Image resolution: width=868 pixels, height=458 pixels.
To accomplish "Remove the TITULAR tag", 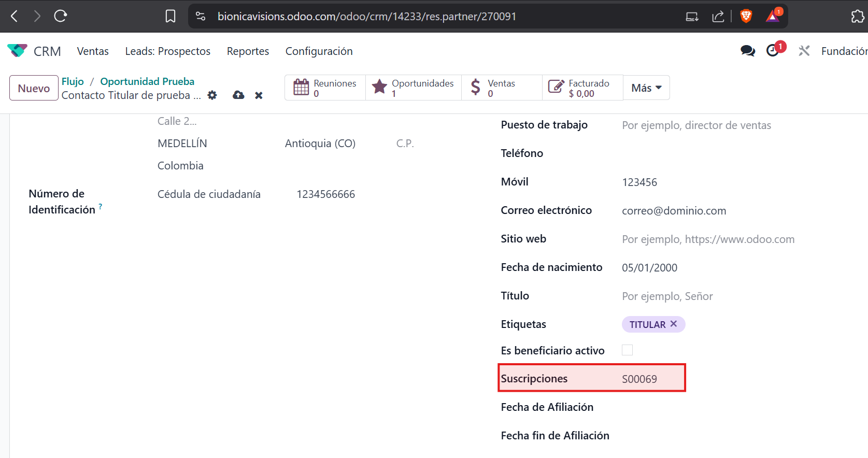I will [674, 324].
